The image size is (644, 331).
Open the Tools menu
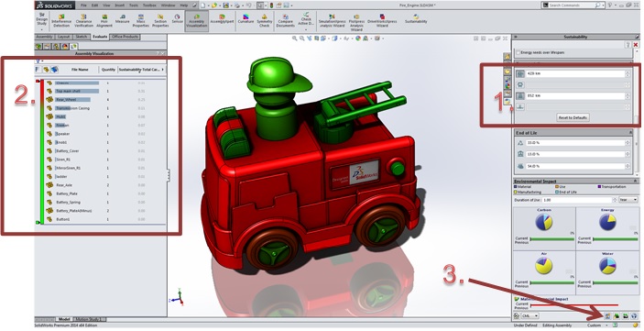point(134,6)
